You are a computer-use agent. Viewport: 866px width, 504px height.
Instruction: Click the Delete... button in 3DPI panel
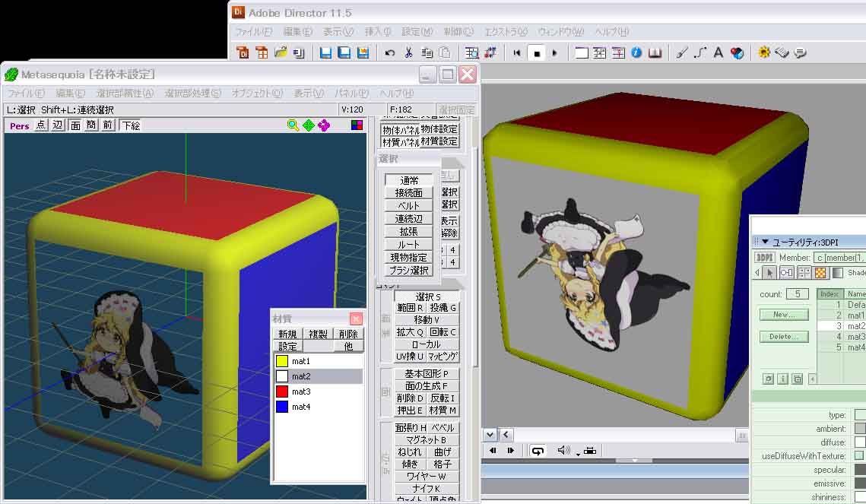click(784, 337)
